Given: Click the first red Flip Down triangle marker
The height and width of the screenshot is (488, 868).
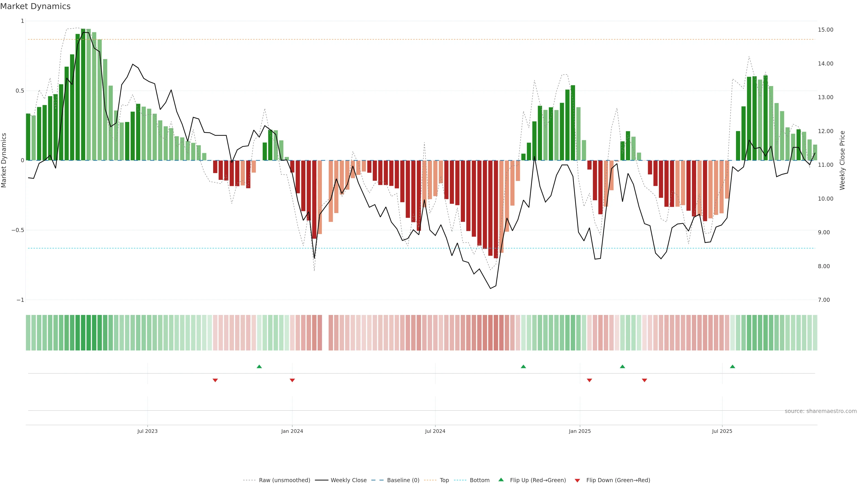Looking at the screenshot, I should (x=215, y=380).
